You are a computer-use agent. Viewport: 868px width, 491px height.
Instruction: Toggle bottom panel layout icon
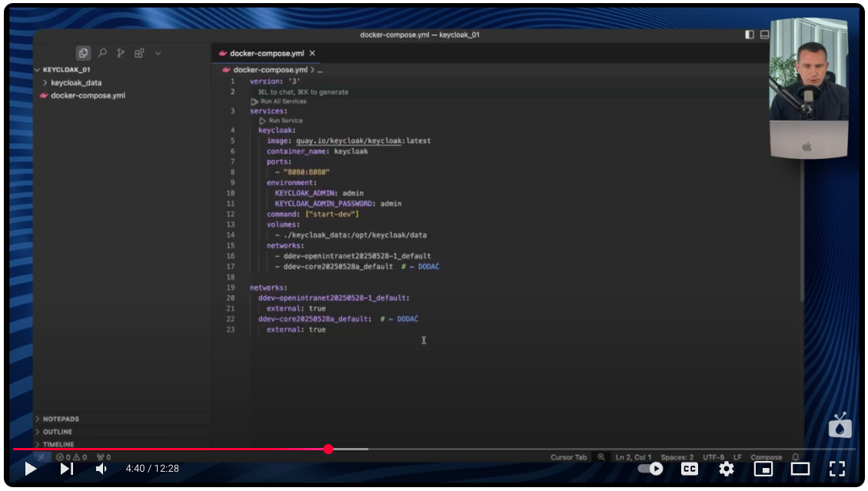(x=764, y=35)
